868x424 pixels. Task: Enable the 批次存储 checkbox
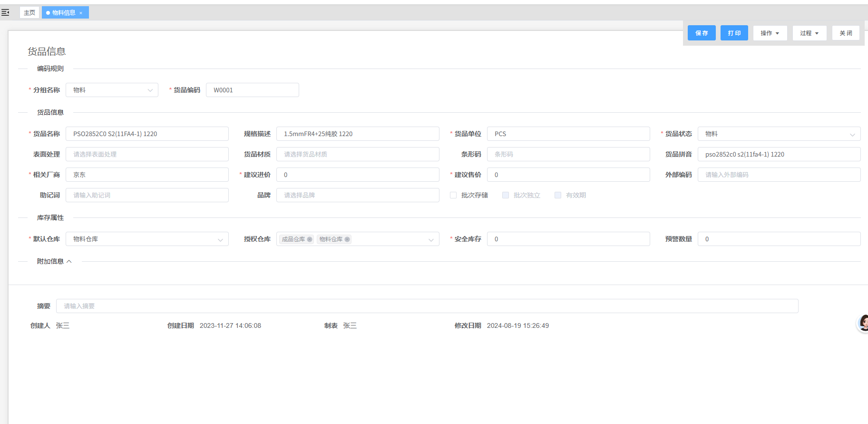(453, 195)
